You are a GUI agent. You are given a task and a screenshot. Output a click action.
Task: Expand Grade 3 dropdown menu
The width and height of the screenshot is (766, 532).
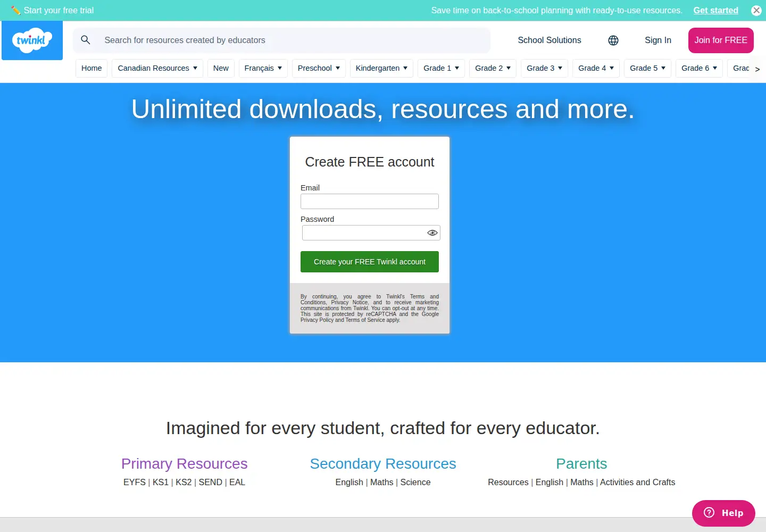click(x=544, y=68)
